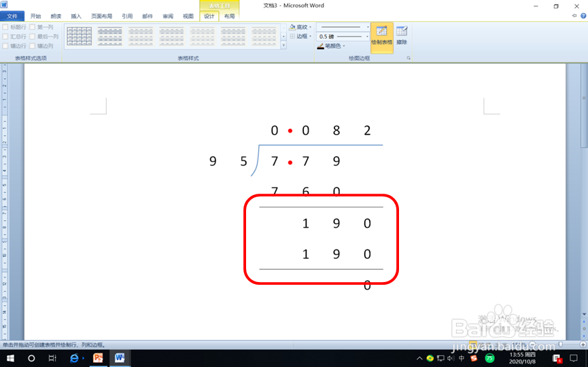
Task: Switch to the References (引用) tab
Action: click(127, 16)
